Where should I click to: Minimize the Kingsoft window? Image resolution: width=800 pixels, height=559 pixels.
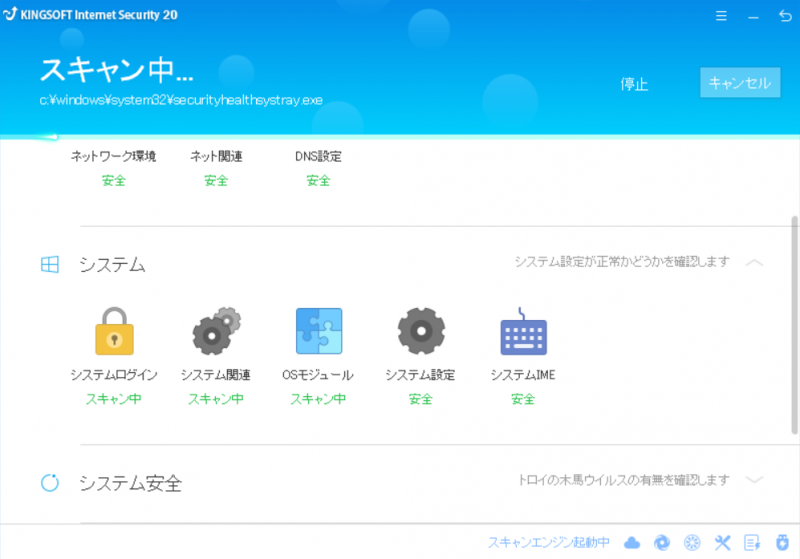coord(753,17)
